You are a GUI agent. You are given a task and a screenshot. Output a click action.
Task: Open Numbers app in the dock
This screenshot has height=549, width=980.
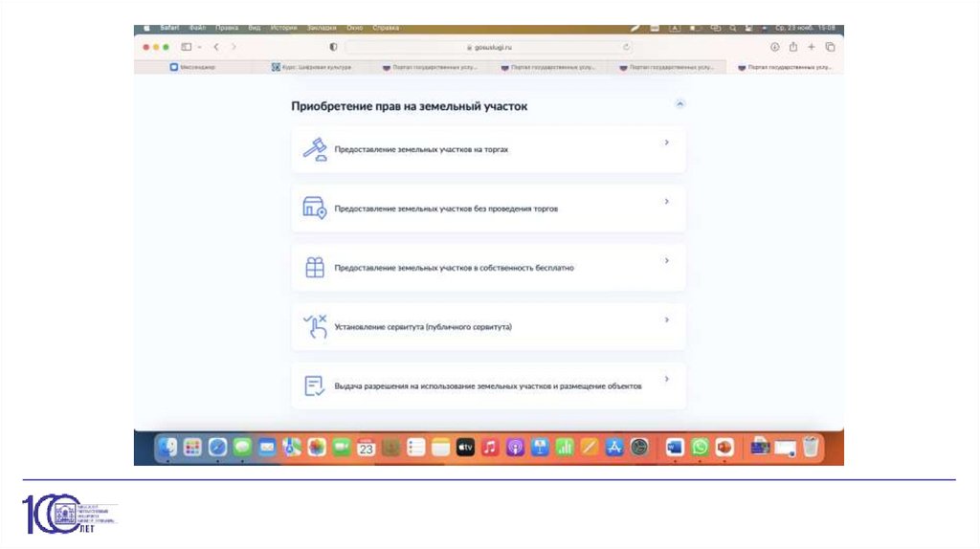pyautogui.click(x=565, y=448)
